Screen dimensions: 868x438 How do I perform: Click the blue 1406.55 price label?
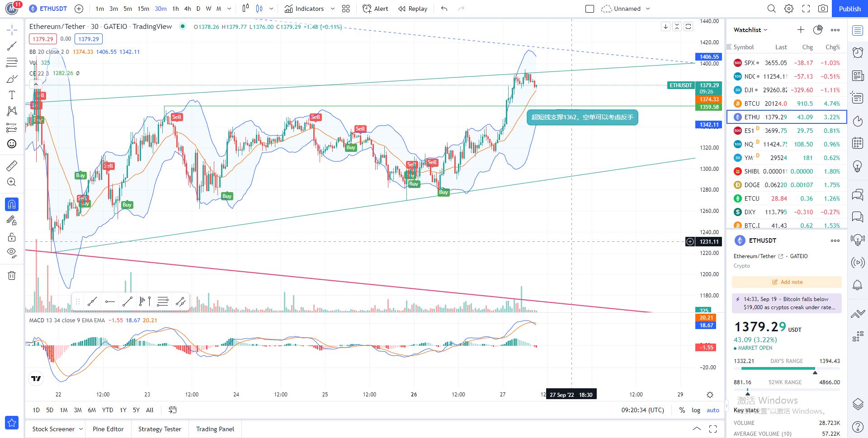[709, 57]
